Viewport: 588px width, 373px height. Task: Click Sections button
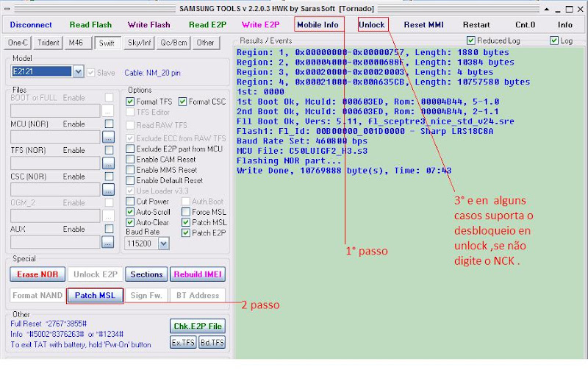[x=146, y=274]
